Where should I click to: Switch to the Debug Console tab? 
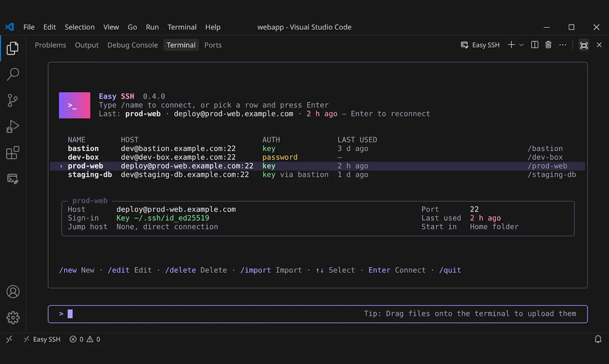tap(132, 45)
